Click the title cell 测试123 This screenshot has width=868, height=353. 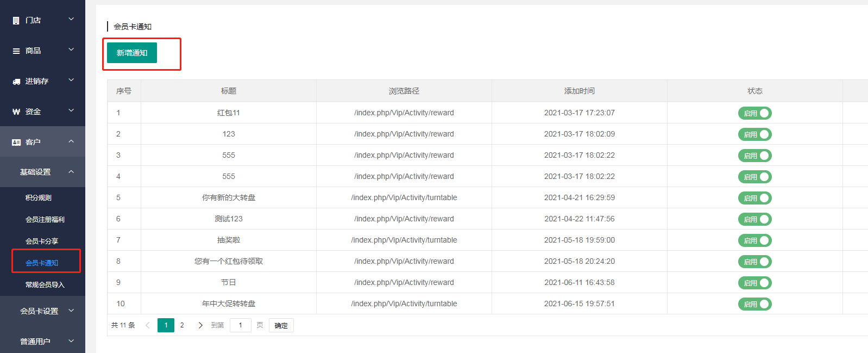coord(229,219)
